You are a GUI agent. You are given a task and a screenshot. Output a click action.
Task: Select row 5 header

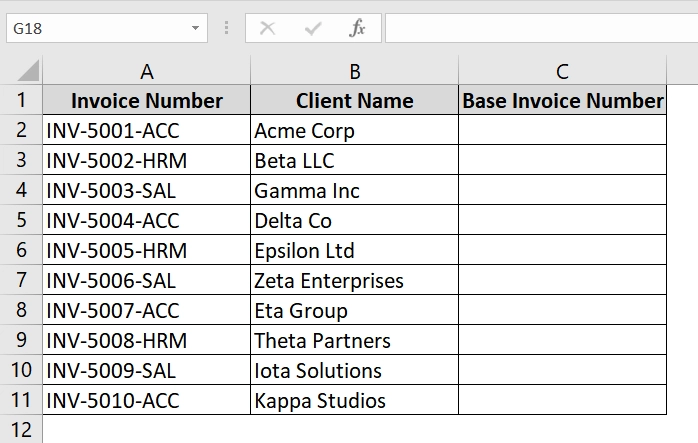tap(21, 220)
